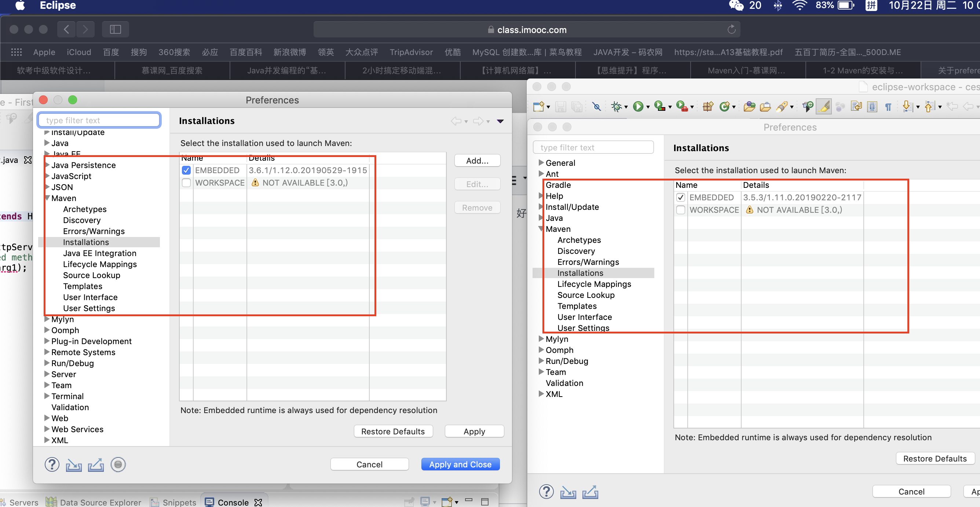Click Open Console icon in Console view toolbar
The height and width of the screenshot is (507, 980).
pyautogui.click(x=447, y=501)
